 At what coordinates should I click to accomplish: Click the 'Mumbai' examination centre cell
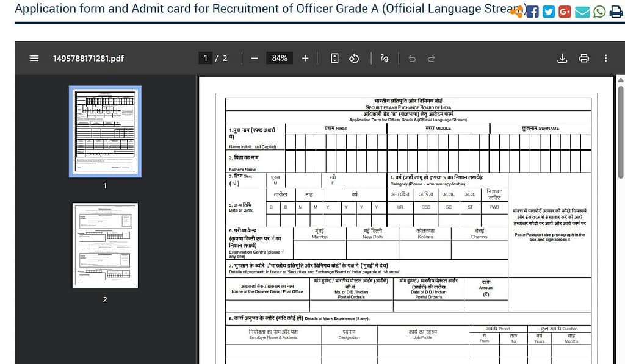tap(320, 234)
